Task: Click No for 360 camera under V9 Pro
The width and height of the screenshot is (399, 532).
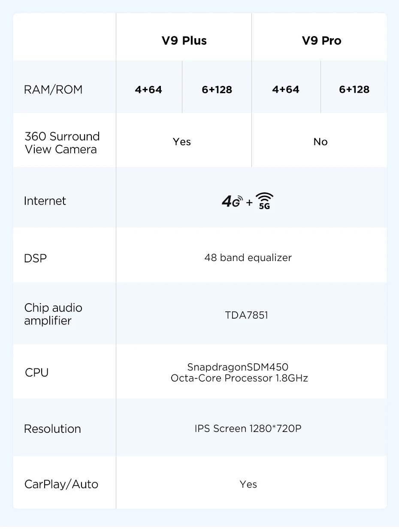Action: (x=320, y=142)
